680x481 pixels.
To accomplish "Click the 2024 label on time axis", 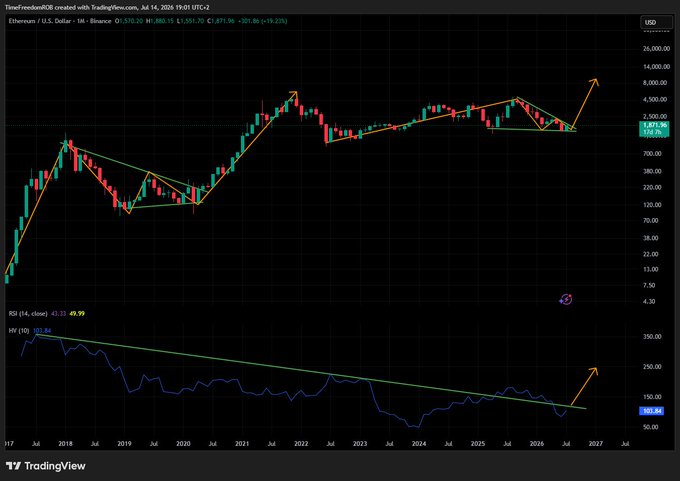I will point(419,444).
